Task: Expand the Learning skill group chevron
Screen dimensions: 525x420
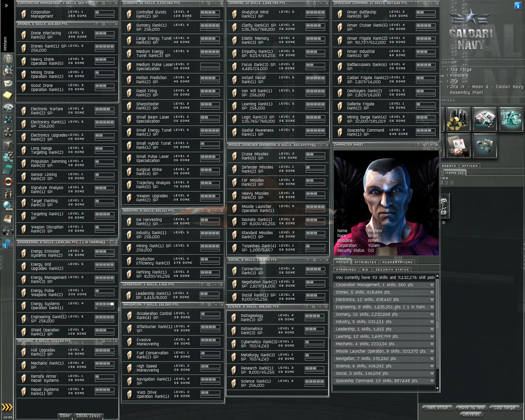Action: [432, 337]
